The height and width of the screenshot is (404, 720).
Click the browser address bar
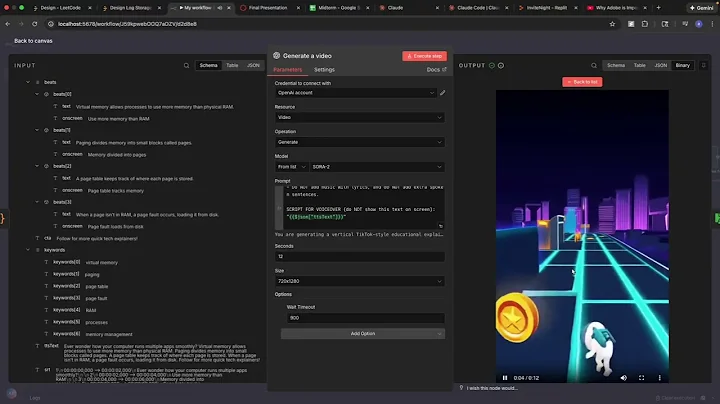[326, 24]
